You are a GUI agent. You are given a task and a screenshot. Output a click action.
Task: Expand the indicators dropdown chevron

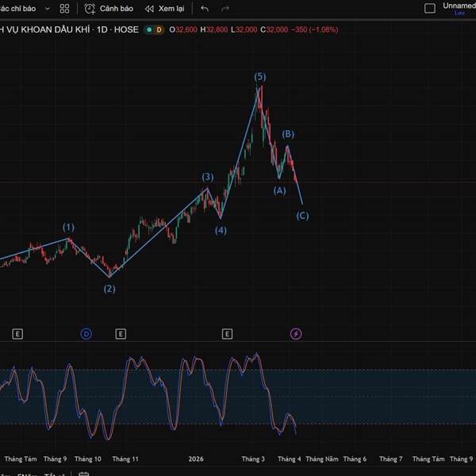(x=47, y=9)
